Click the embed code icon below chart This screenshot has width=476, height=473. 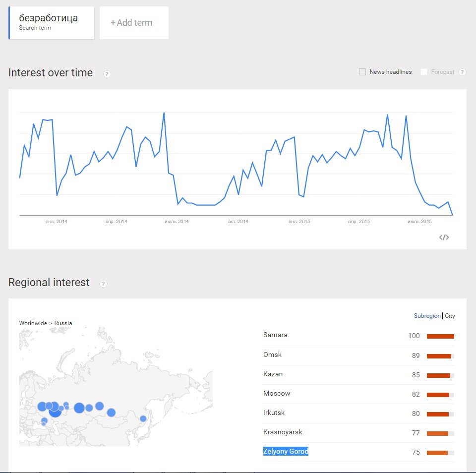coord(444,237)
